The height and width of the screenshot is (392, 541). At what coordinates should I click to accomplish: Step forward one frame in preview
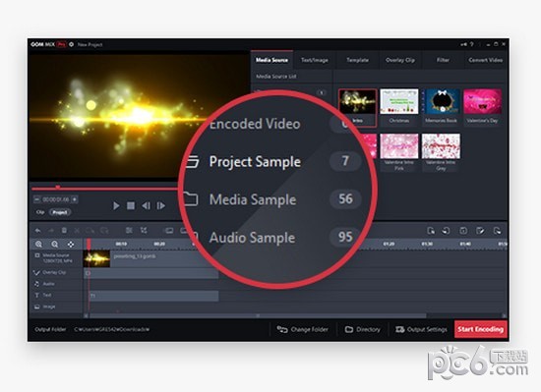[160, 205]
